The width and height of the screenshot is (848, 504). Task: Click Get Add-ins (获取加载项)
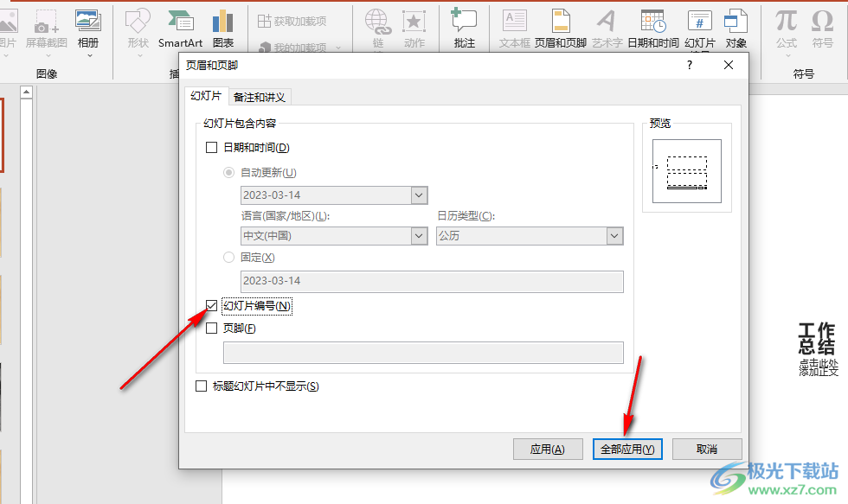[x=292, y=21]
